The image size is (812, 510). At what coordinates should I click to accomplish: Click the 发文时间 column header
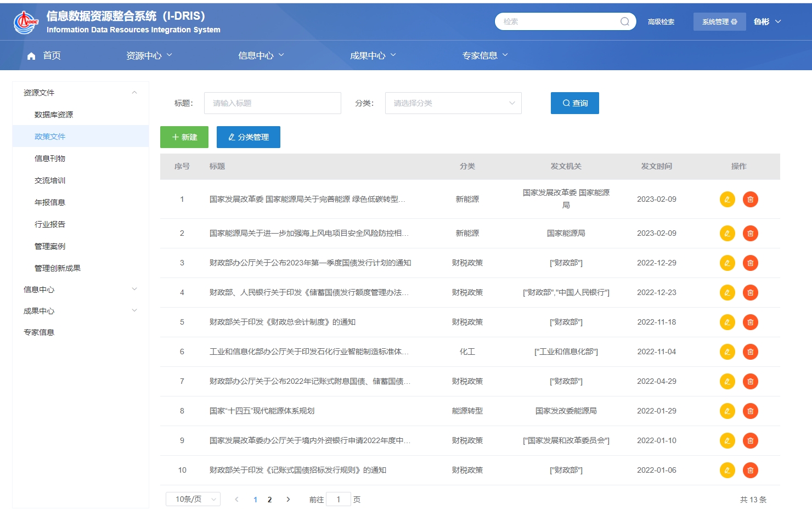657,166
